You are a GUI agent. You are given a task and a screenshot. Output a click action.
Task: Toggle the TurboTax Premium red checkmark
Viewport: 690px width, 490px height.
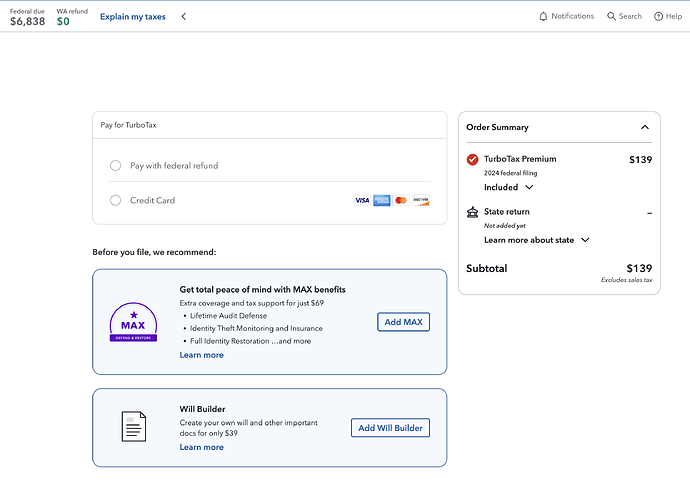coord(473,159)
